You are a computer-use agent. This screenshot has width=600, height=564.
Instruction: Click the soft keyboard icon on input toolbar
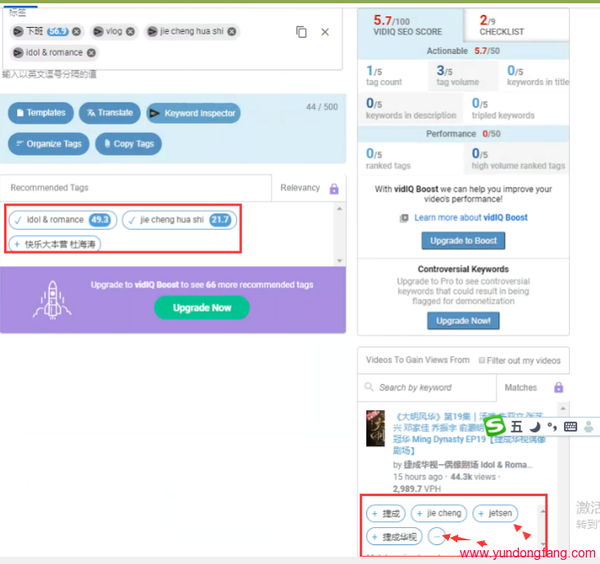[570, 426]
